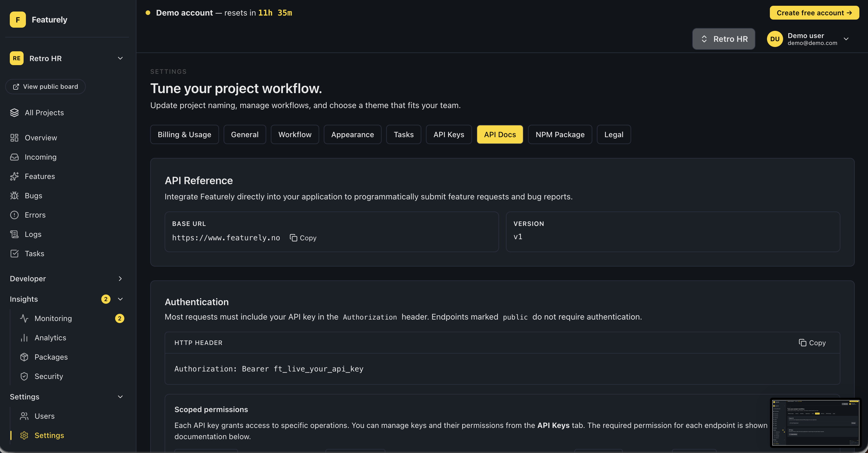Open Incoming inbox icon
This screenshot has width=868, height=453.
(x=14, y=157)
